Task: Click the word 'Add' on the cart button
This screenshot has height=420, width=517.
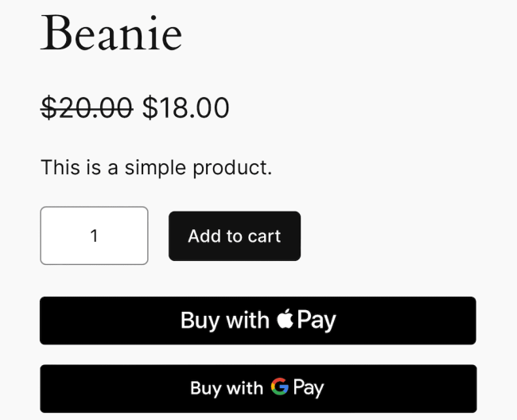Action: (x=204, y=235)
